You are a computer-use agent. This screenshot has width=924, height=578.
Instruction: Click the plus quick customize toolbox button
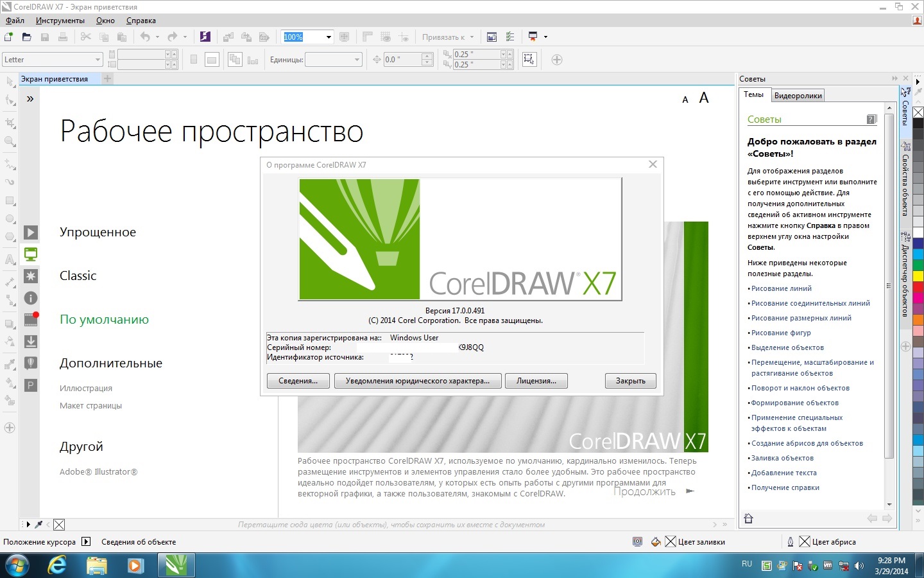(10, 428)
